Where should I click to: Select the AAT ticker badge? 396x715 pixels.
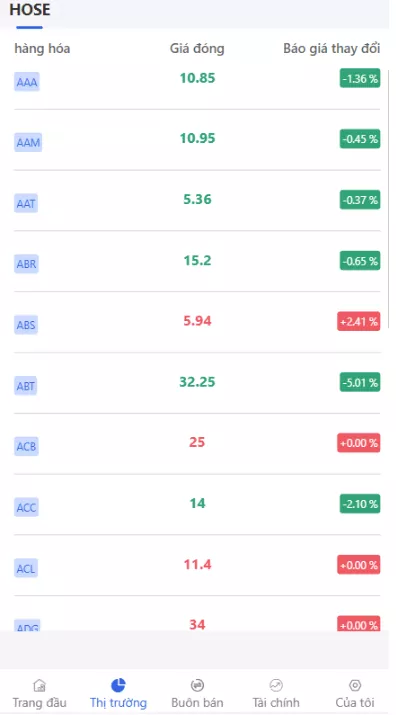pyautogui.click(x=26, y=203)
